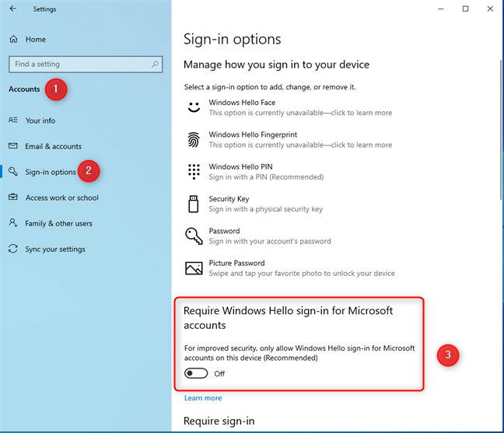Open Email & accounts section
The image size is (504, 433).
[54, 146]
